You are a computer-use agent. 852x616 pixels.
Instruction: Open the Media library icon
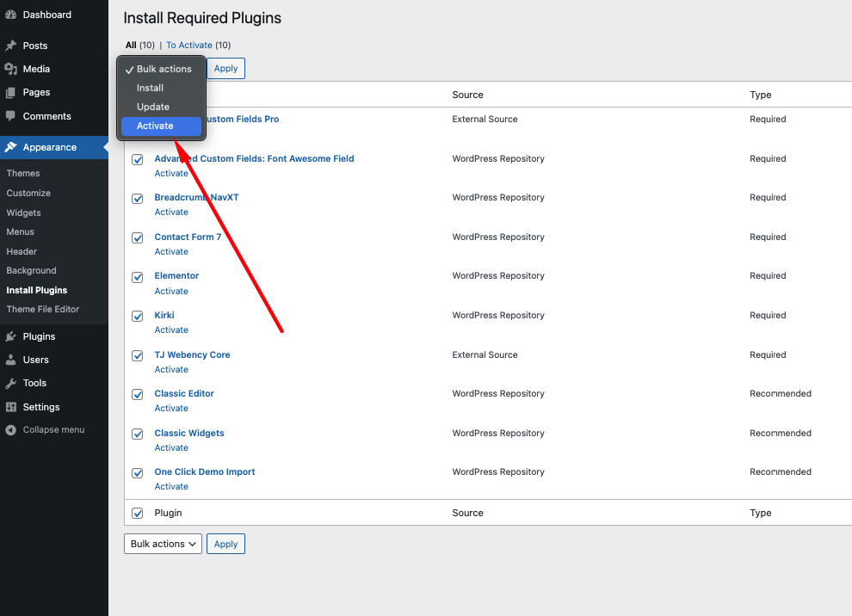click(x=11, y=69)
